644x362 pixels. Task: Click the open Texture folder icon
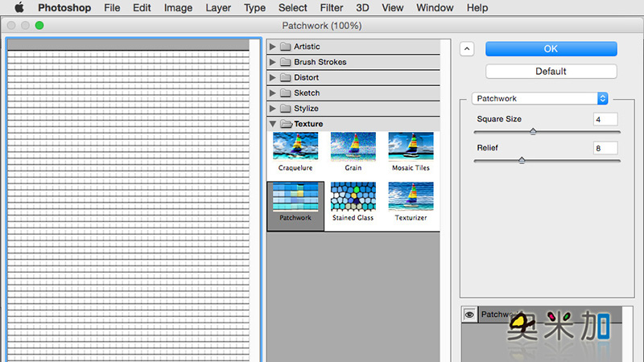(287, 124)
